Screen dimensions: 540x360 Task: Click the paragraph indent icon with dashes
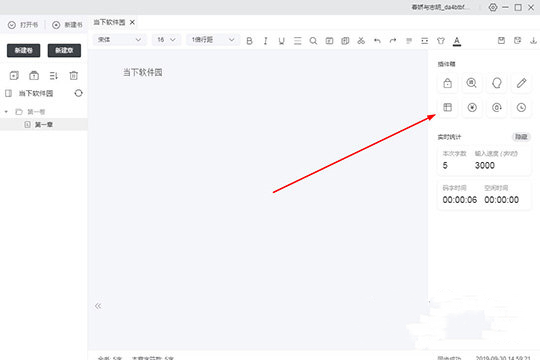(x=425, y=41)
